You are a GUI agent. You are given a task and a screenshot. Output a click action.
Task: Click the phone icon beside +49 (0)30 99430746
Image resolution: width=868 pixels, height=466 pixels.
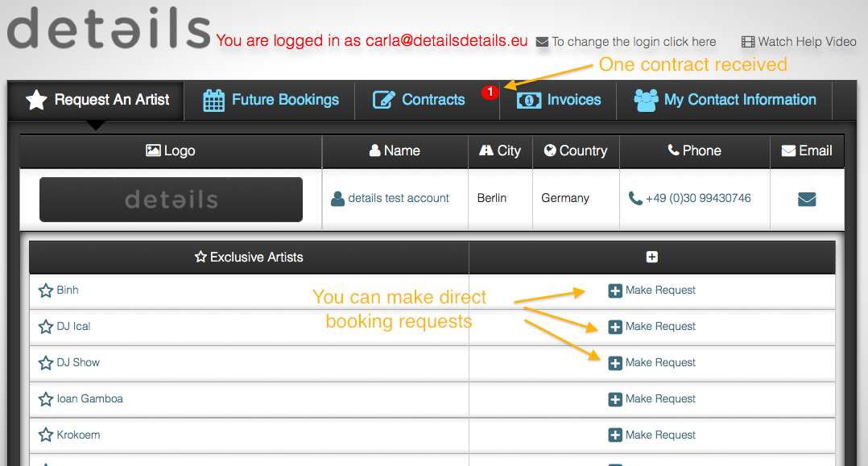(636, 198)
